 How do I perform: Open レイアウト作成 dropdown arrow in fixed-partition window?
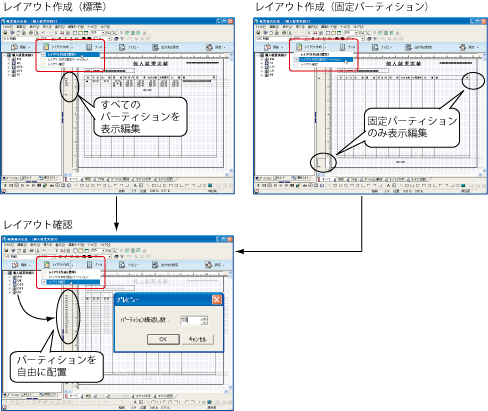pos(325,47)
